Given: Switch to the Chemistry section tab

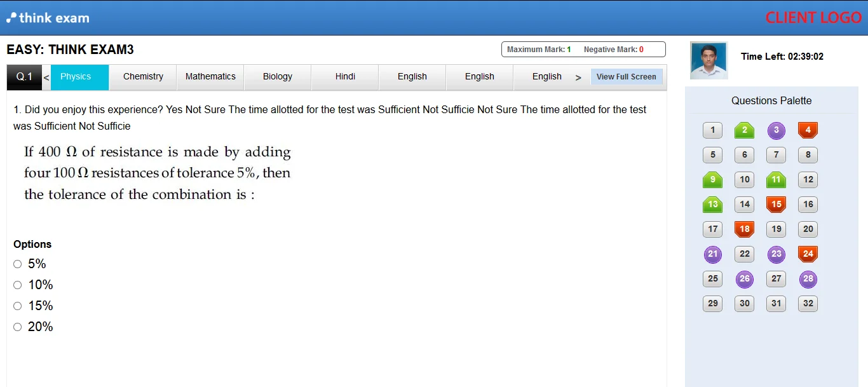Looking at the screenshot, I should coord(142,76).
